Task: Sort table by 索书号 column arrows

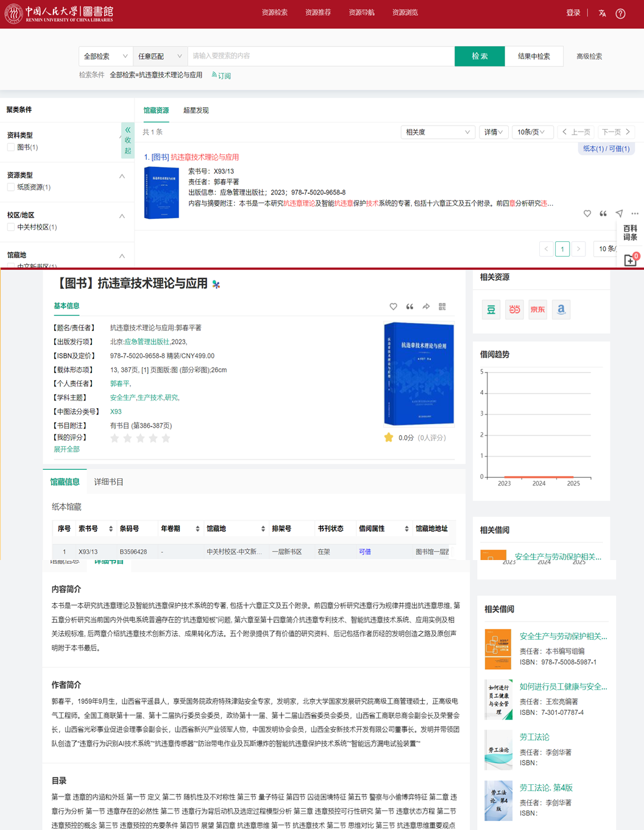Action: click(111, 529)
